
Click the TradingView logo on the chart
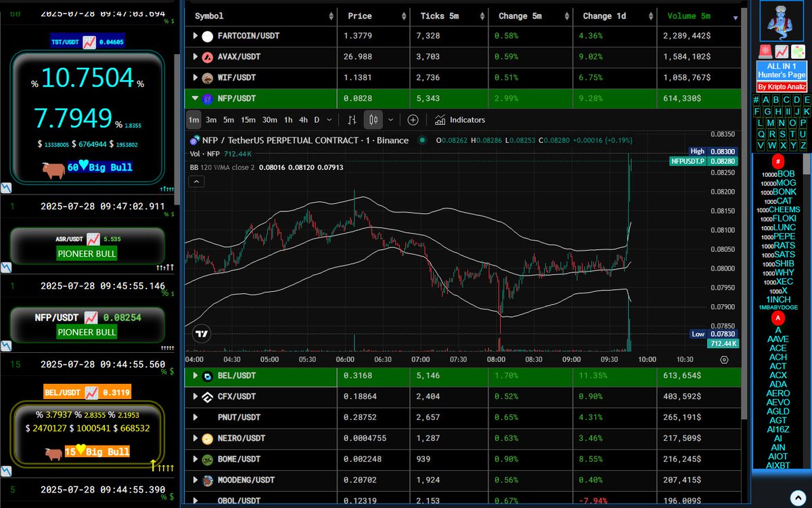coord(201,333)
